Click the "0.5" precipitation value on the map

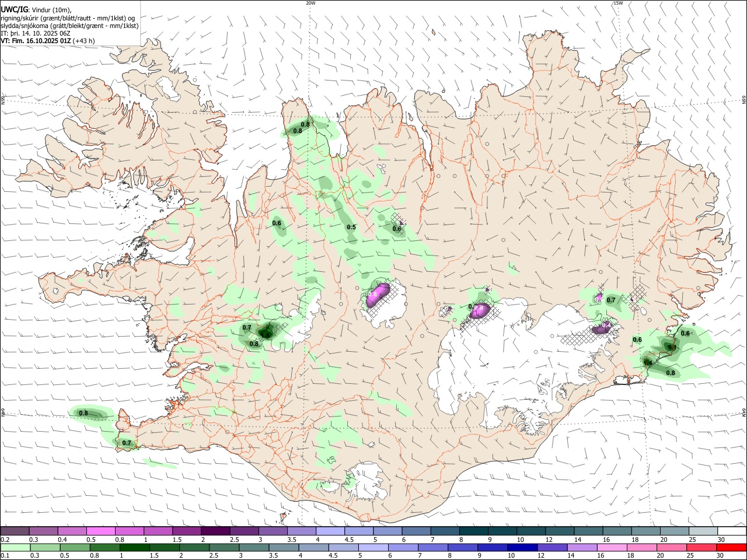(x=351, y=228)
